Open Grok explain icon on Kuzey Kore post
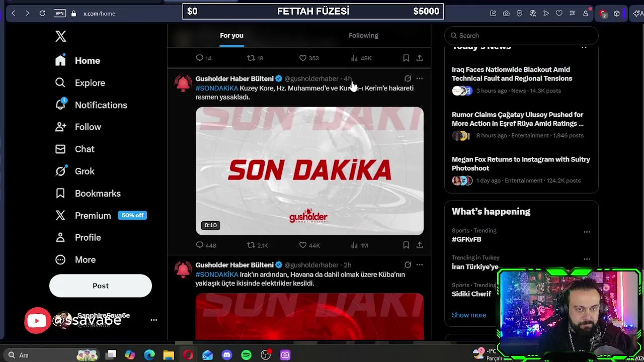644x362 pixels. 408,78
